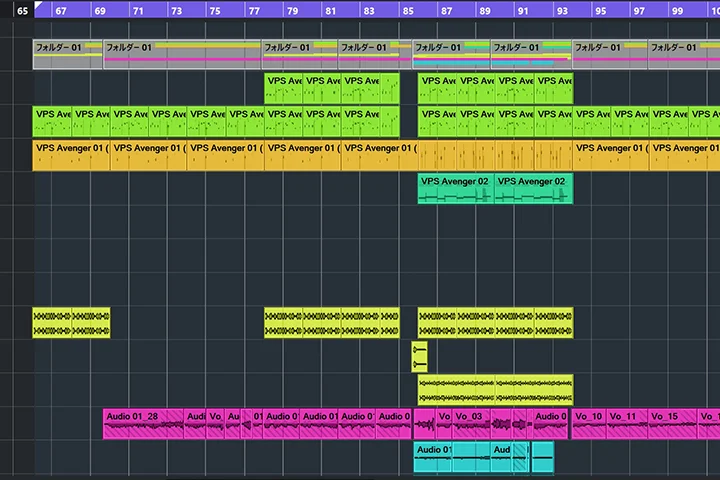Select the pink Vo_11 vocal clip
The image size is (720, 480).
point(627,424)
